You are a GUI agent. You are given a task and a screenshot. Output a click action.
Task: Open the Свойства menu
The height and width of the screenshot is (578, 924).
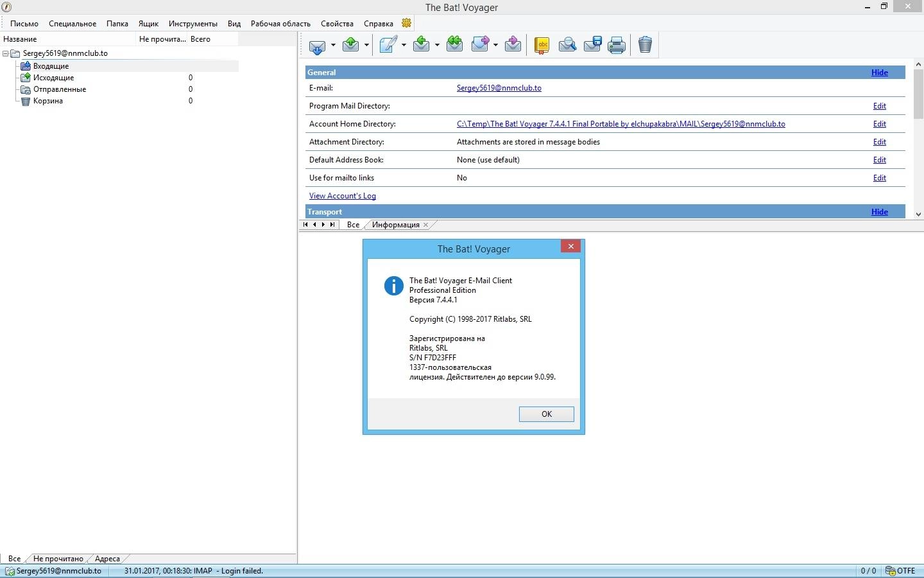click(x=337, y=24)
